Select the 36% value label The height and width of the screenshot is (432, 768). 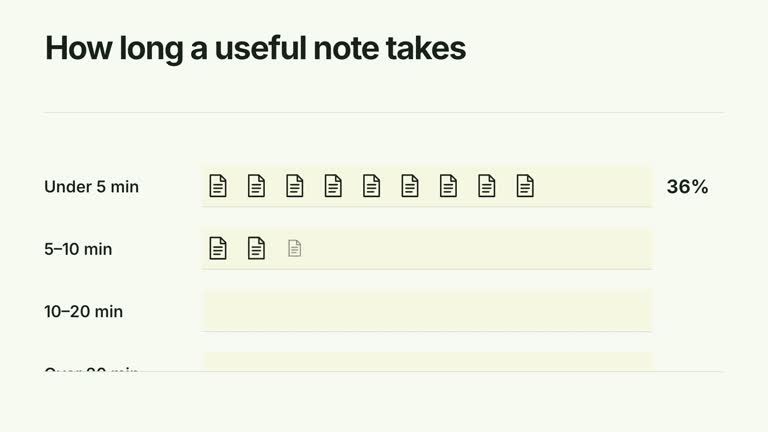tap(687, 187)
